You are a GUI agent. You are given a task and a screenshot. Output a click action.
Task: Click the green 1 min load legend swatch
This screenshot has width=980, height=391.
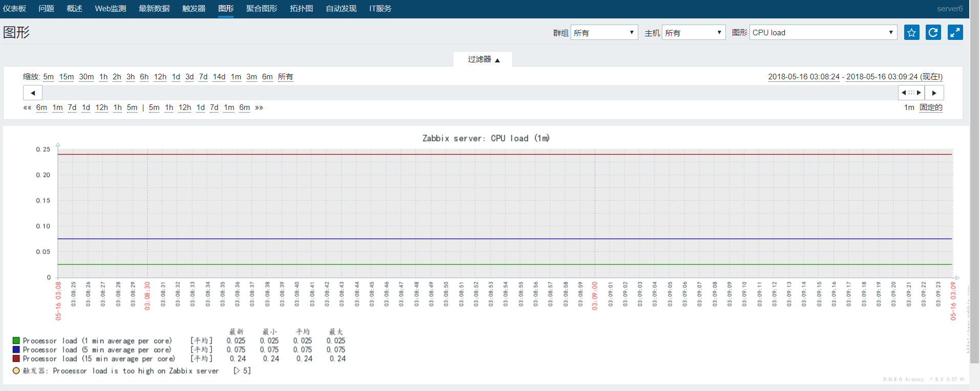click(x=16, y=341)
